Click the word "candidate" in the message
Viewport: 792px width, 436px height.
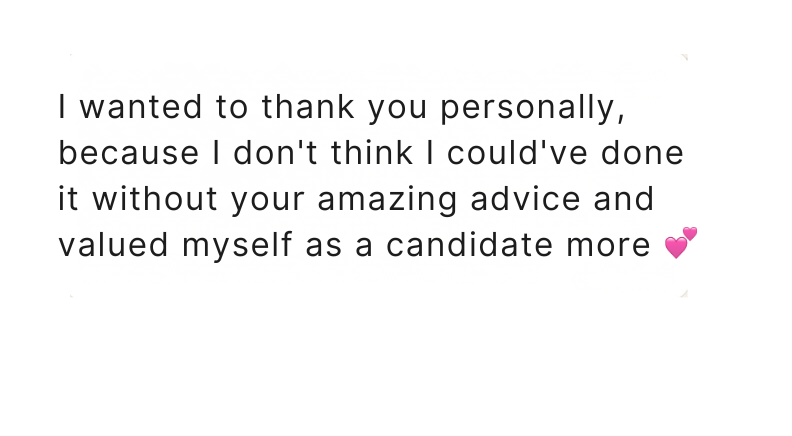tap(470, 245)
